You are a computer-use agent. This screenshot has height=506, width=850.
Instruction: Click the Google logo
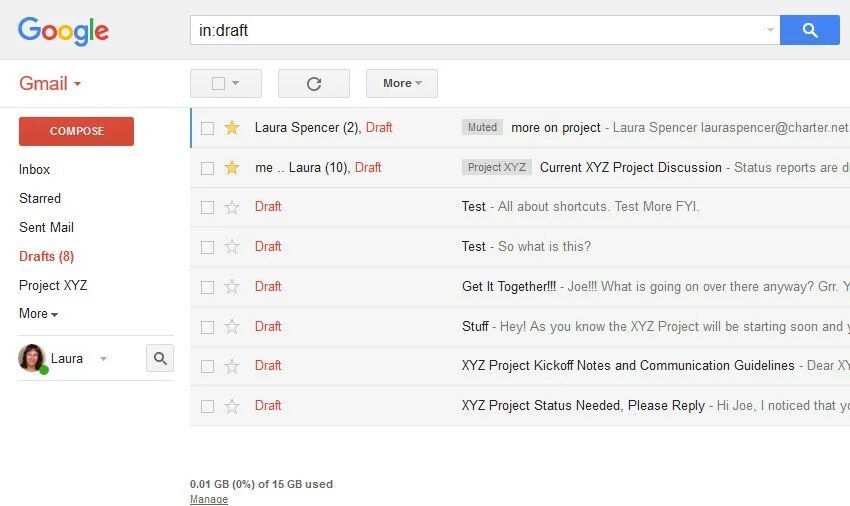pos(63,31)
